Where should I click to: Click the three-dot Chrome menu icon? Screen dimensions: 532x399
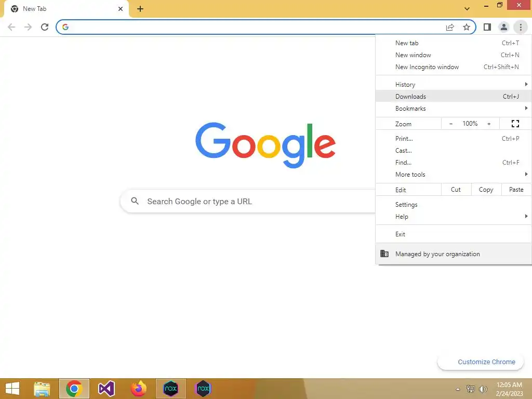coord(521,27)
